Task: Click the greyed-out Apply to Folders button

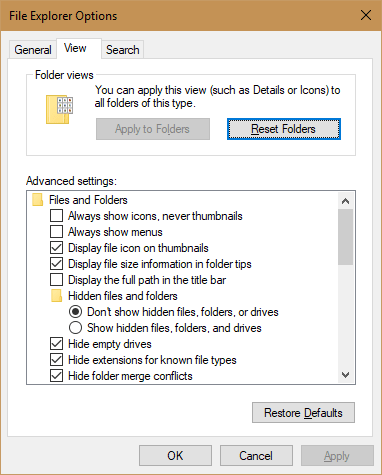Action: [153, 129]
